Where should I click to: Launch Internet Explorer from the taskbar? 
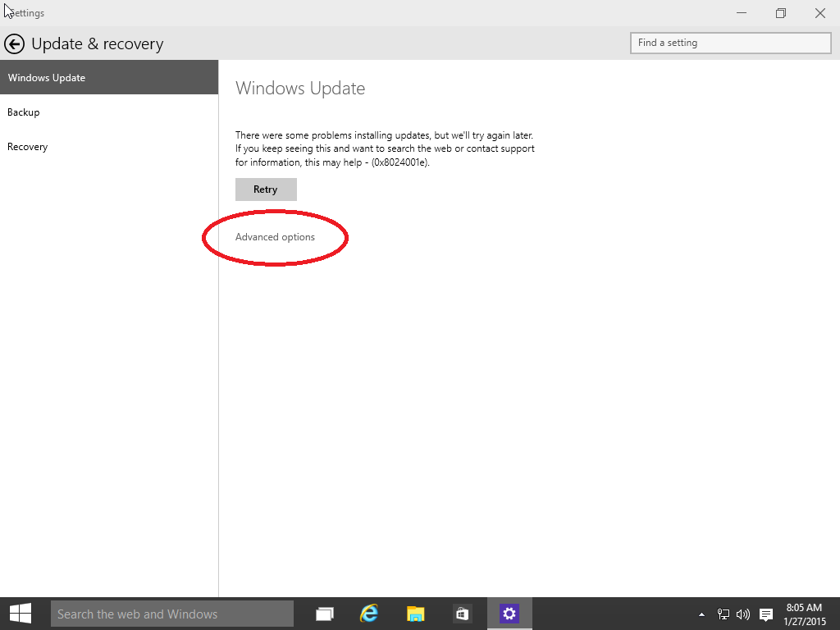pos(369,614)
